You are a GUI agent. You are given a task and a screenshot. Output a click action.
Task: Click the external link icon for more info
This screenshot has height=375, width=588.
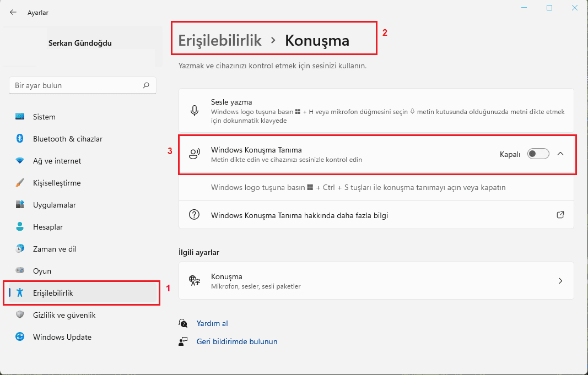(x=560, y=215)
